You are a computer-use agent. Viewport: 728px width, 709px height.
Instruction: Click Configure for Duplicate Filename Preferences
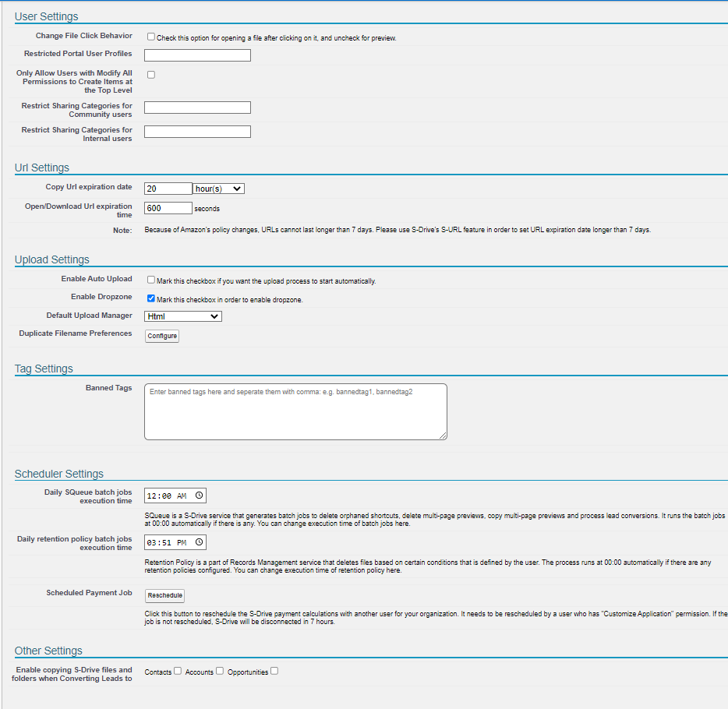click(x=162, y=336)
